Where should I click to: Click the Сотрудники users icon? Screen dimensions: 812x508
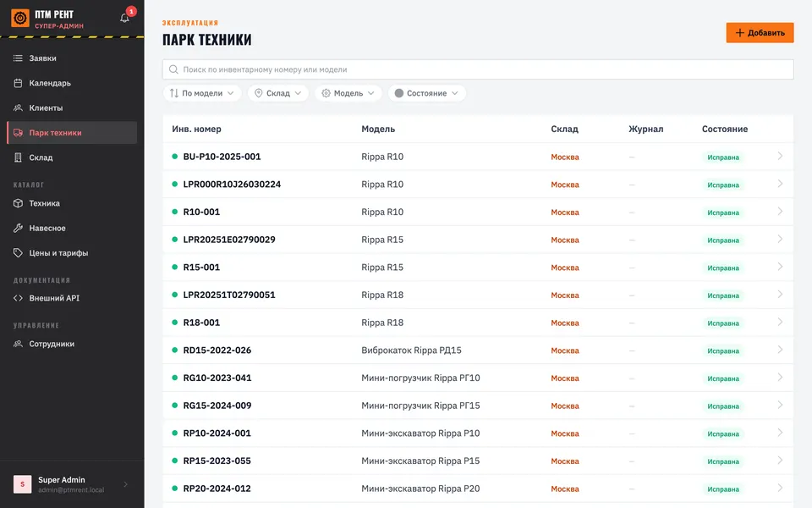(18, 344)
